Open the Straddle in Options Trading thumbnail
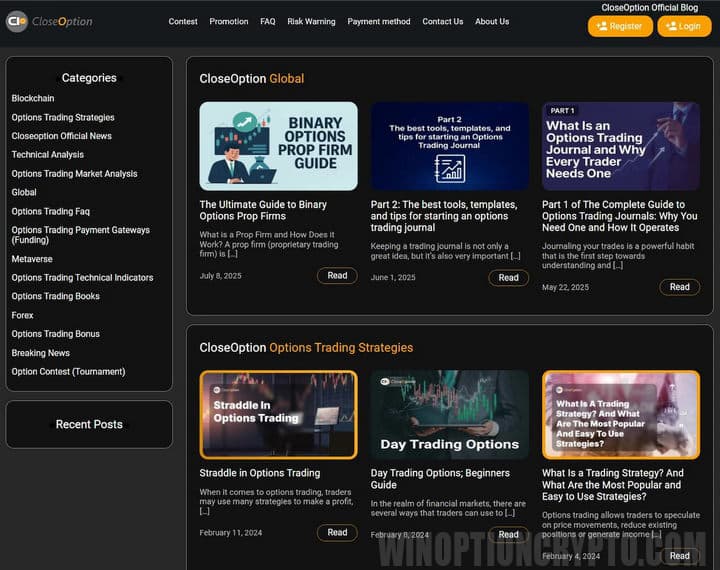This screenshot has height=570, width=720. [x=278, y=415]
